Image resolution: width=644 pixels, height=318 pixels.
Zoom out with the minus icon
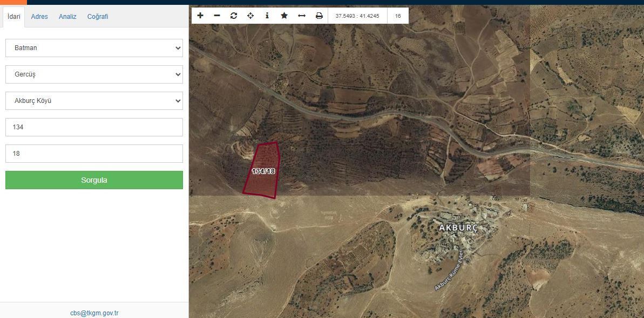click(x=217, y=16)
